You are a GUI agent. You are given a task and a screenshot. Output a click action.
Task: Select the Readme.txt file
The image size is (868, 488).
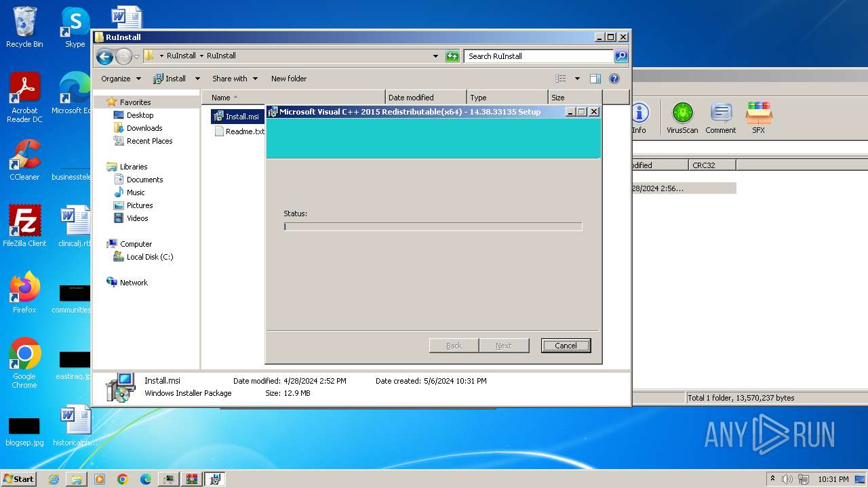[x=239, y=131]
